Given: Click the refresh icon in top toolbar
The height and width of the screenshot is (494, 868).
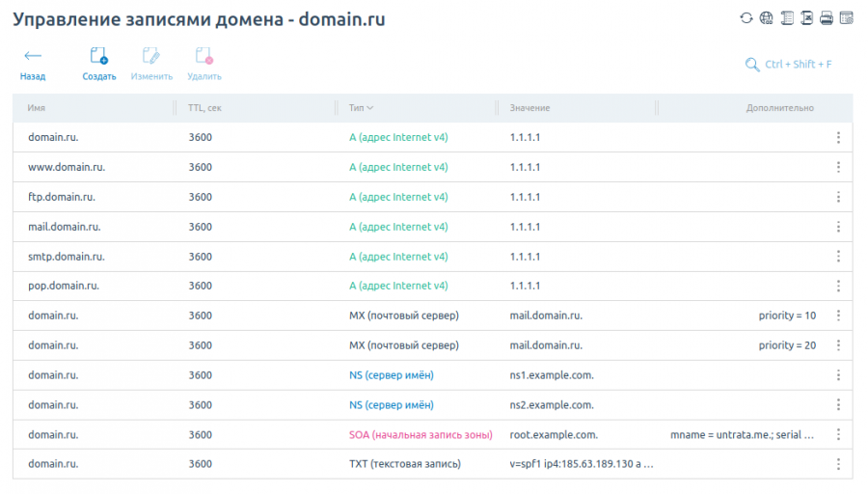Looking at the screenshot, I should click(746, 17).
